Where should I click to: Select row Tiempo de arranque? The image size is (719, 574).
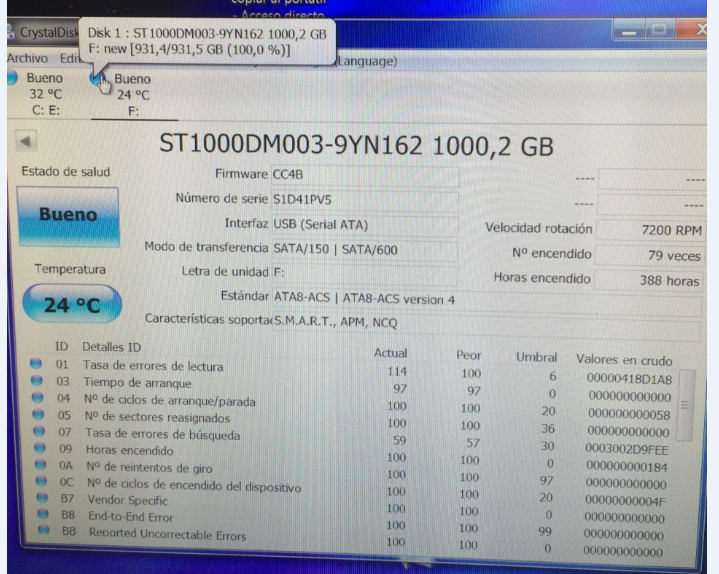[353, 388]
